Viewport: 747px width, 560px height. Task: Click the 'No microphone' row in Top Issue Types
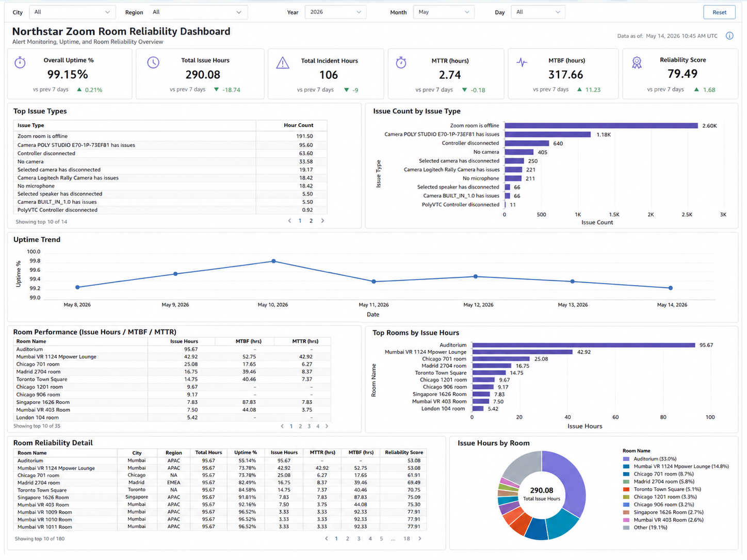tap(170, 186)
